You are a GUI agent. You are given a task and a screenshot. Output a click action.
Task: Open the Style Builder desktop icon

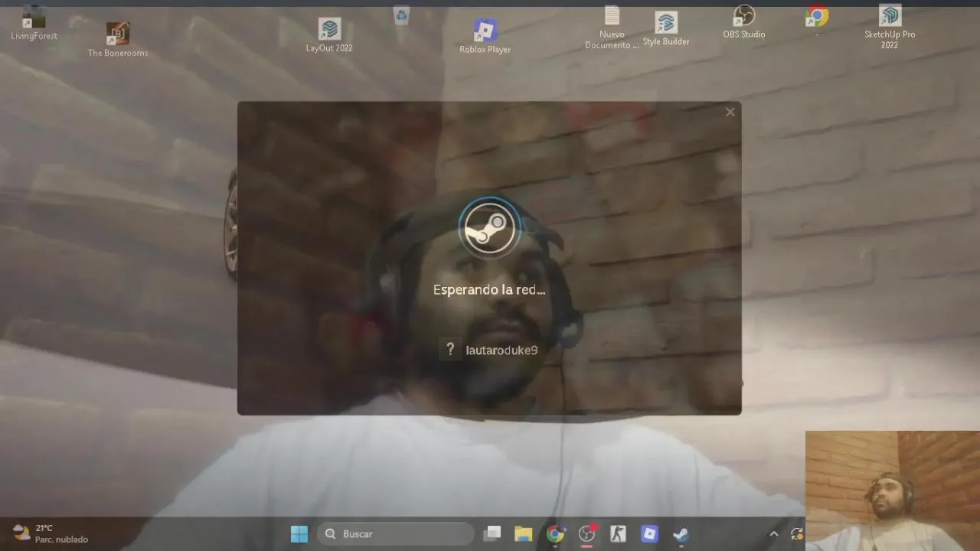(x=666, y=29)
